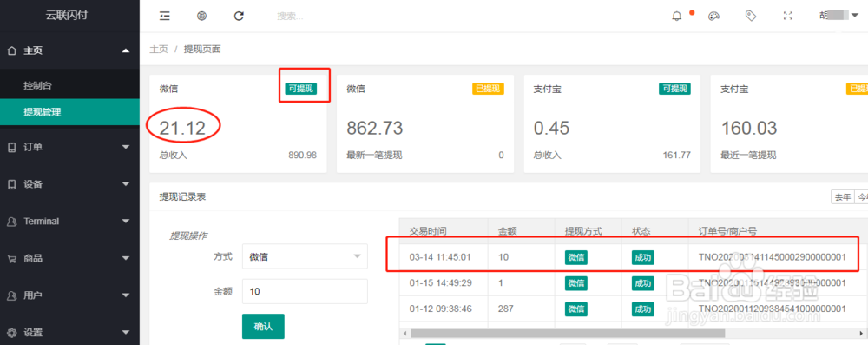Image resolution: width=868 pixels, height=345 pixels.
Task: Expand the Terminal menu arrow
Action: tap(126, 222)
